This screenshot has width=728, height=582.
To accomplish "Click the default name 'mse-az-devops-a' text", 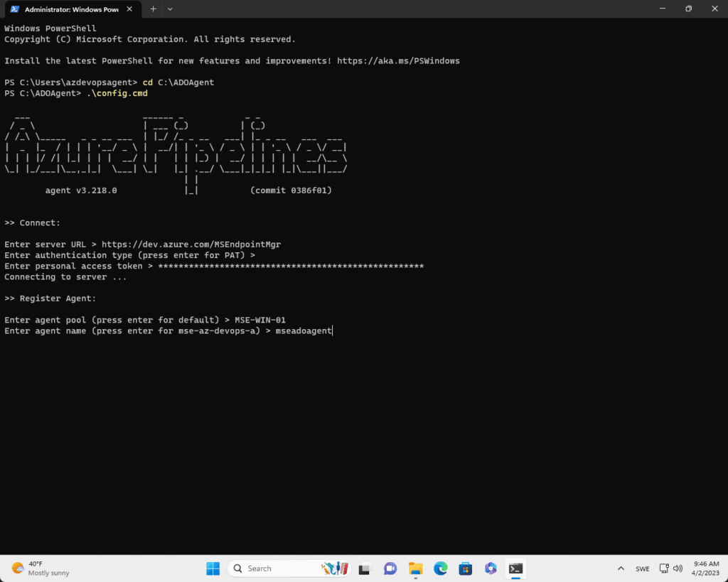I will click(x=217, y=331).
